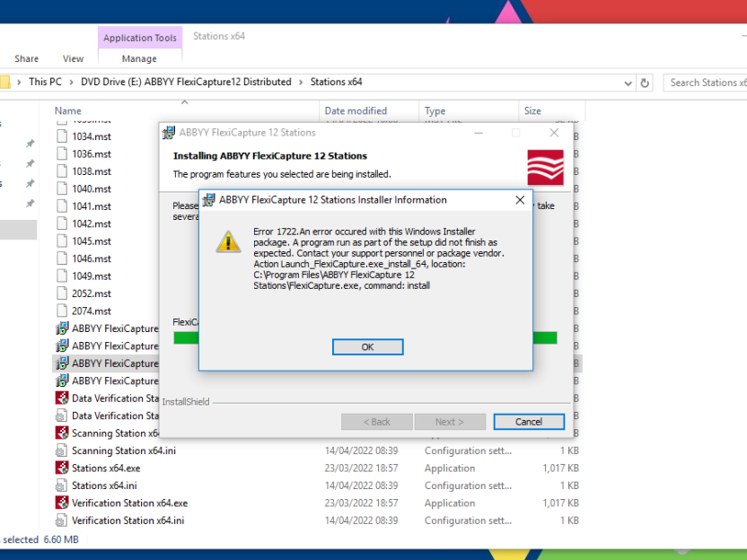Screen dimensions: 747x560
Task: Click the Refresh button beside address bar
Action: 645,83
